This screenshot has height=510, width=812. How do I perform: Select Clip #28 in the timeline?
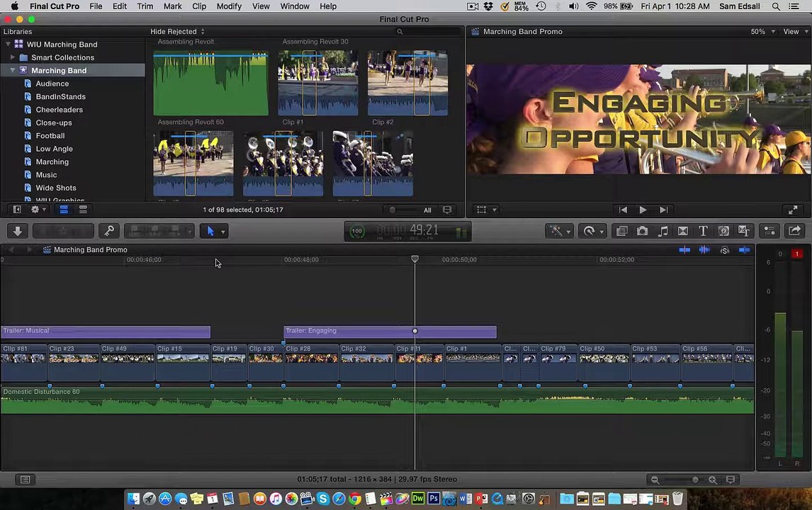tap(311, 363)
